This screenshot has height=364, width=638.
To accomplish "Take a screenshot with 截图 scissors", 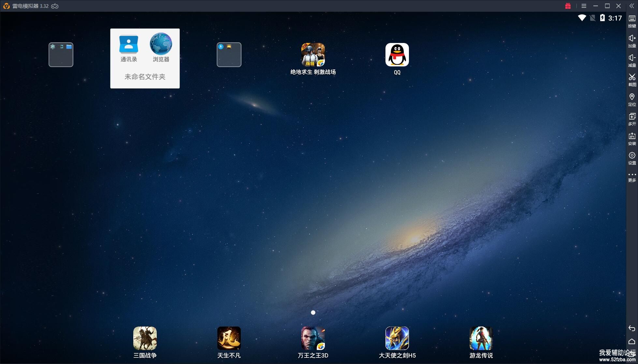I will [x=632, y=80].
